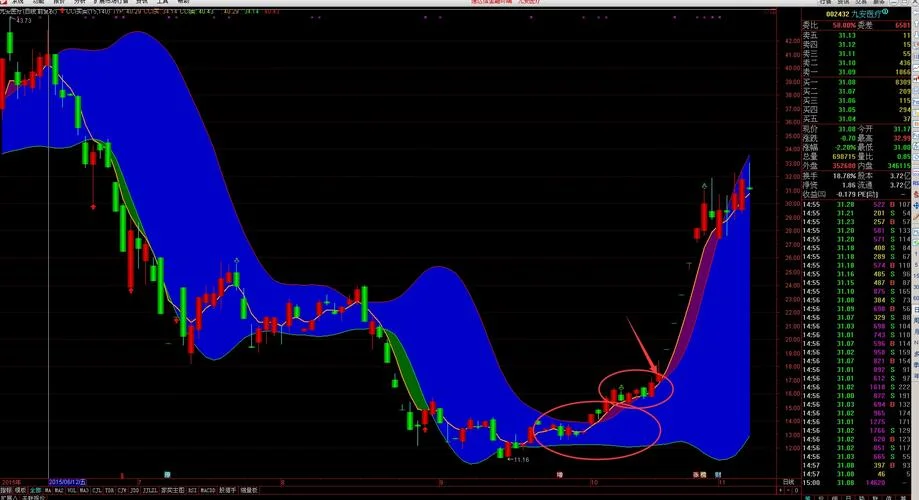Select the JJLZL indicator tab
The image size is (919, 500).
[x=150, y=490]
